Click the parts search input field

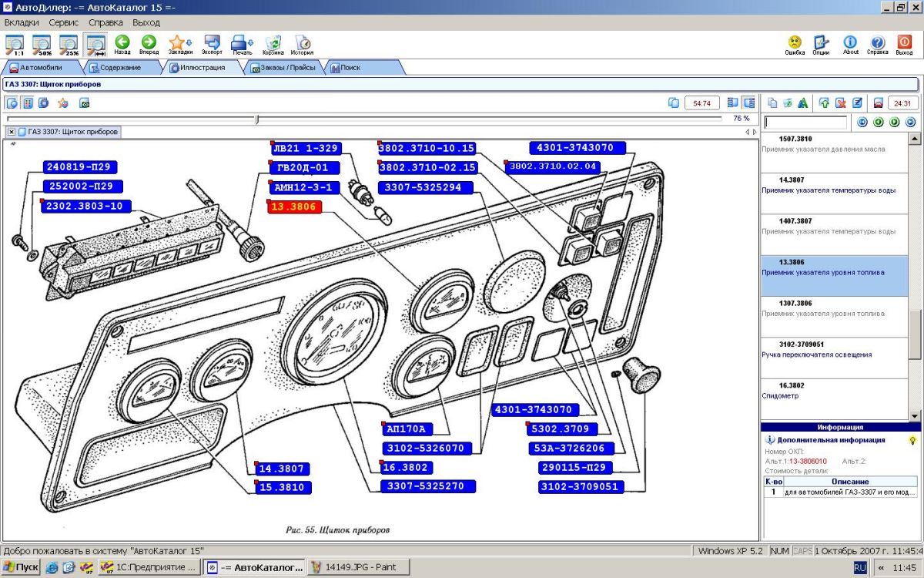[806, 122]
